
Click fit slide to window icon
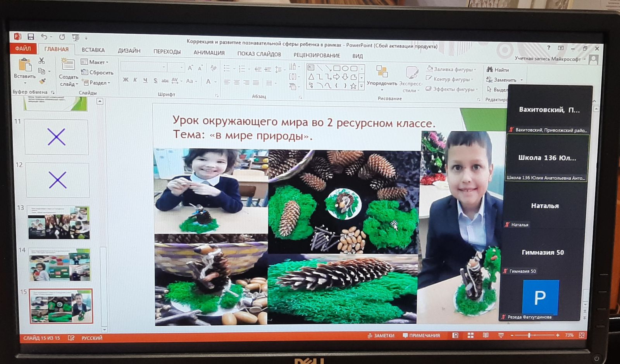click(x=582, y=335)
